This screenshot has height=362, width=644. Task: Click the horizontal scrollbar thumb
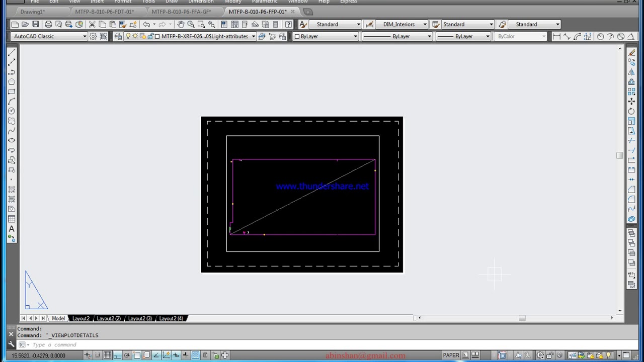[x=522, y=318]
